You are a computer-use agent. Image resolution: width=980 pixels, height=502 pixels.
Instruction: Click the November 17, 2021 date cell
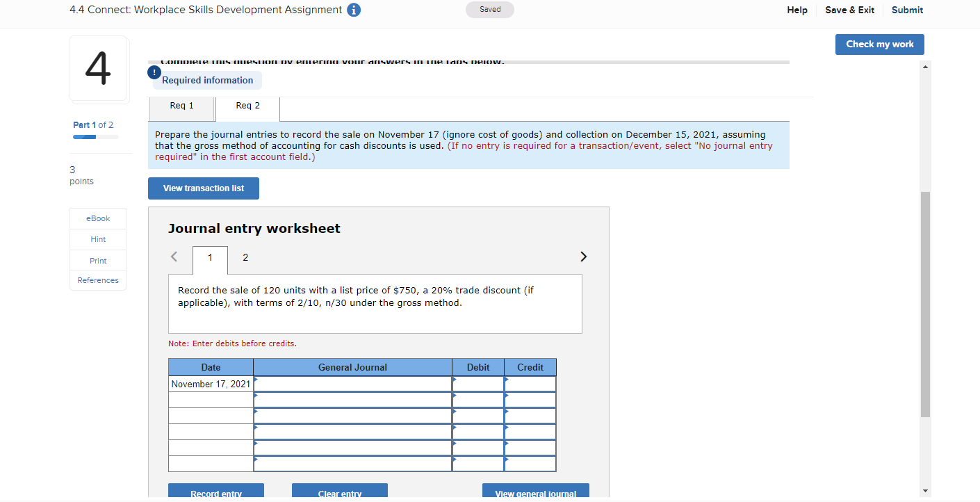pos(211,384)
